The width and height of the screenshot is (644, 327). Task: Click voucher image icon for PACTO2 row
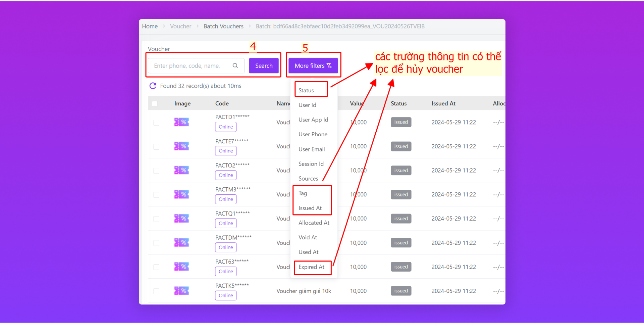[x=181, y=171]
